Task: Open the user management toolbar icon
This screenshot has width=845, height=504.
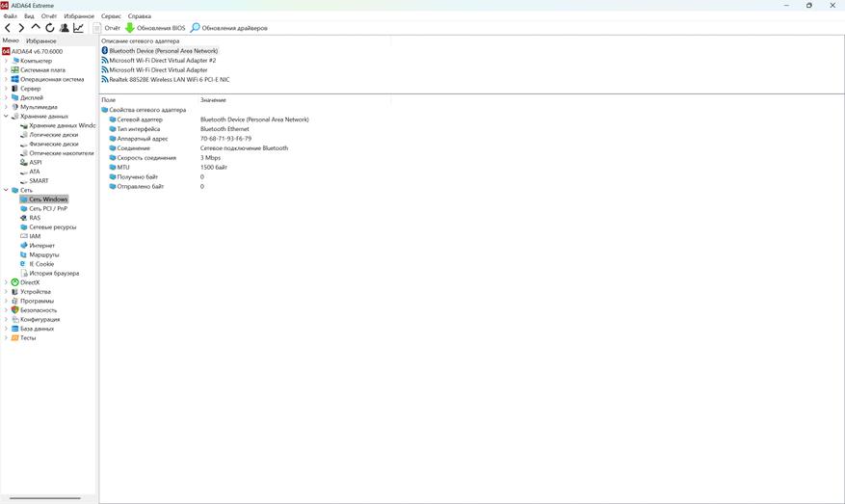Action: click(65, 28)
